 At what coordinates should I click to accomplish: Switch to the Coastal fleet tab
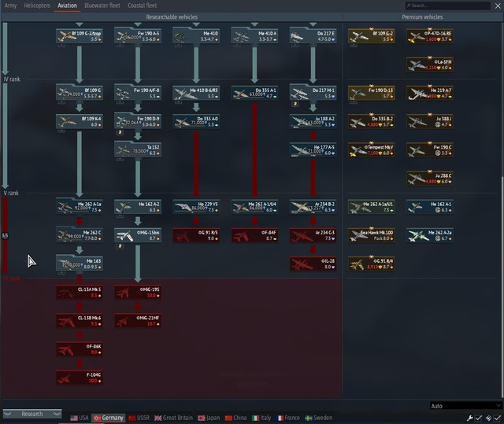142,6
